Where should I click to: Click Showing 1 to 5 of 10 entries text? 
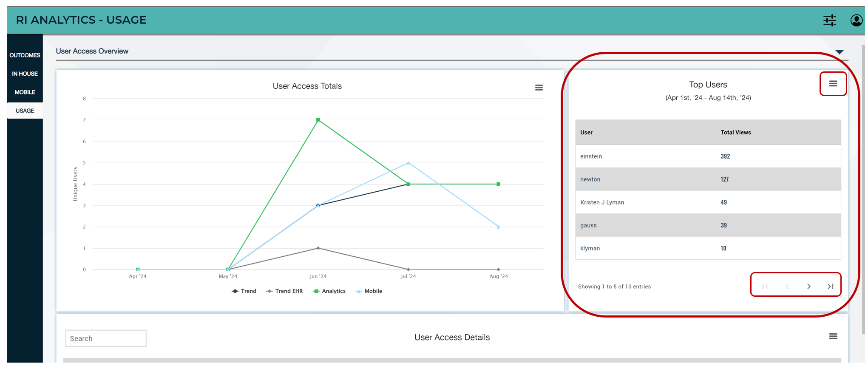[x=614, y=287]
